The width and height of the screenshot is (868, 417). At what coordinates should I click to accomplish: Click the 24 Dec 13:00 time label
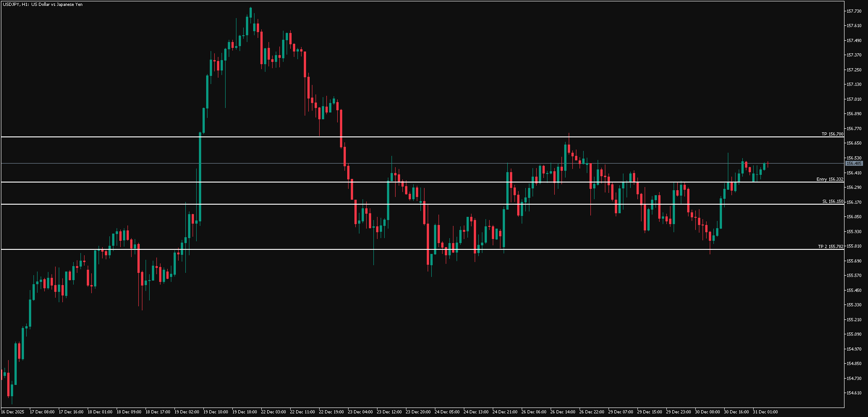tap(476, 412)
